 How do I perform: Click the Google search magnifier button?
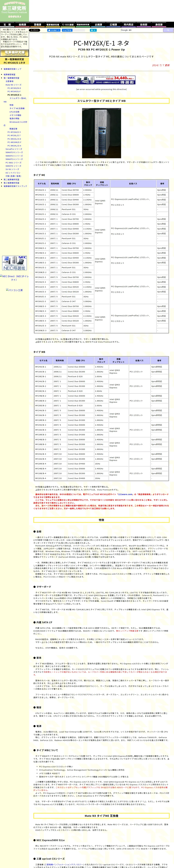(x=168, y=30)
